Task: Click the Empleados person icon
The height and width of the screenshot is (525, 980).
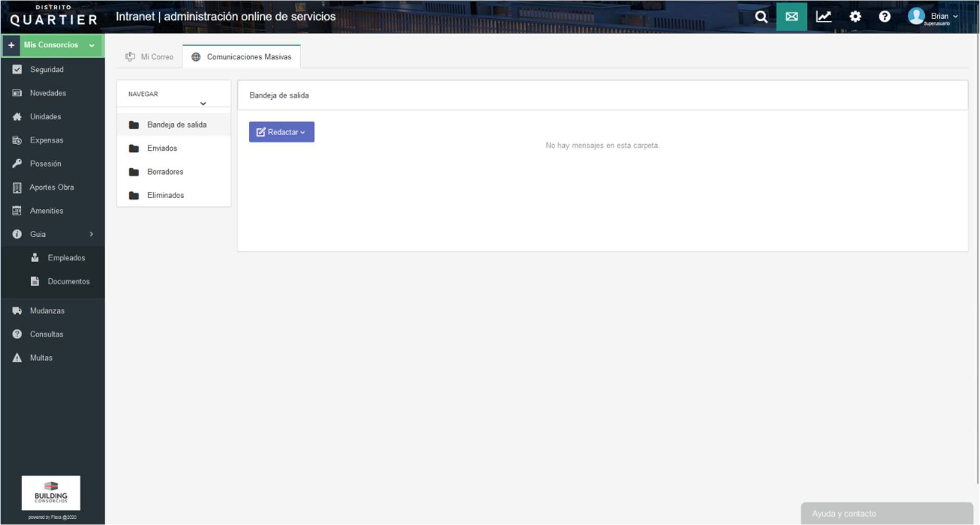Action: [x=35, y=258]
